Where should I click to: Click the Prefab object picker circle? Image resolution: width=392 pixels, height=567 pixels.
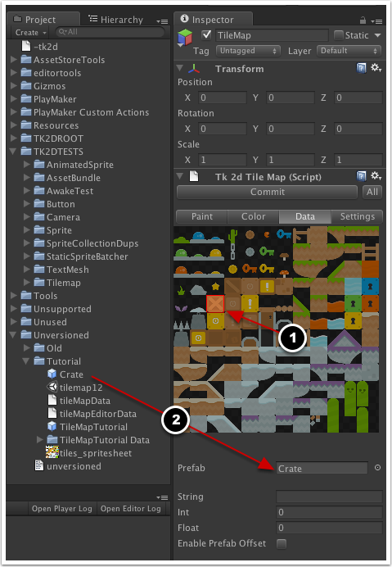377,468
